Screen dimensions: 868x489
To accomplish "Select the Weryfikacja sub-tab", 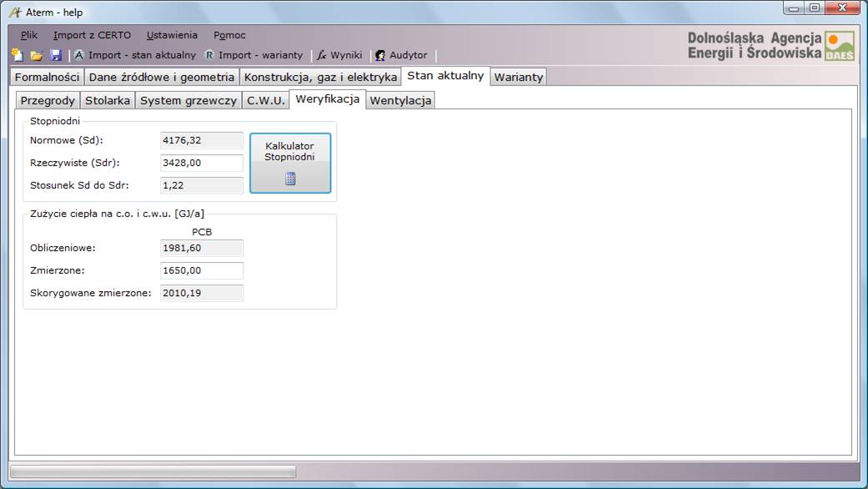I will 327,99.
